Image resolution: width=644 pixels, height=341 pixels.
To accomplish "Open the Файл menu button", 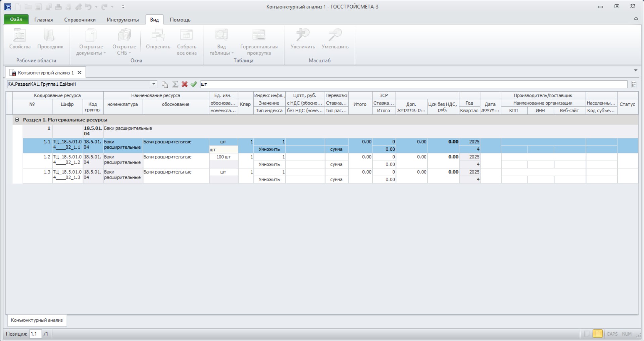I will tap(16, 19).
